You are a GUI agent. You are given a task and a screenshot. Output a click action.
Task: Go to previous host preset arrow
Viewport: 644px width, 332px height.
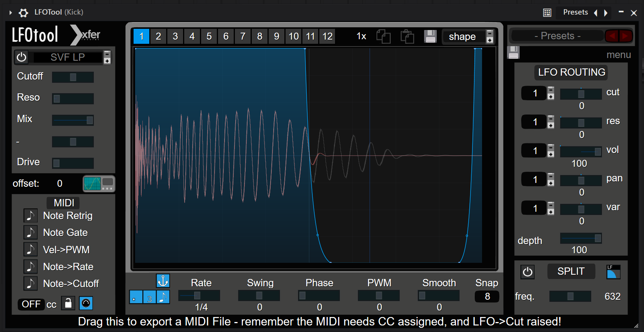(596, 13)
